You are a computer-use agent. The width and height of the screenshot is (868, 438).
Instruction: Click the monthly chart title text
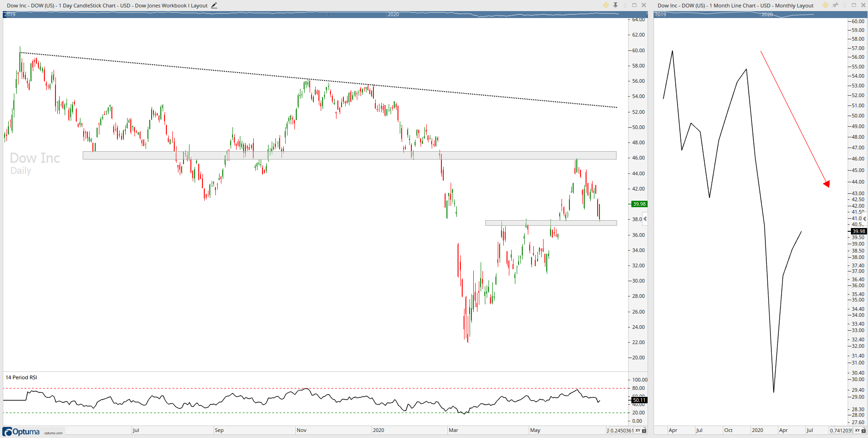click(x=735, y=6)
